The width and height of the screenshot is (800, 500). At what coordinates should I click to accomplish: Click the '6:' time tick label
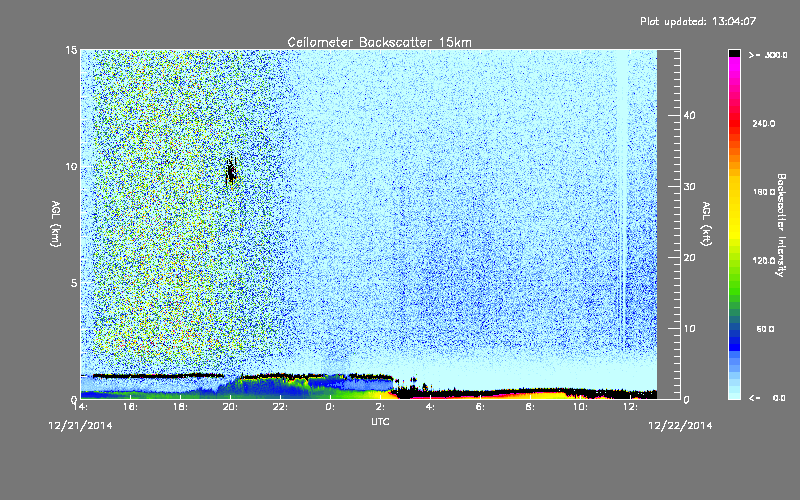480,407
